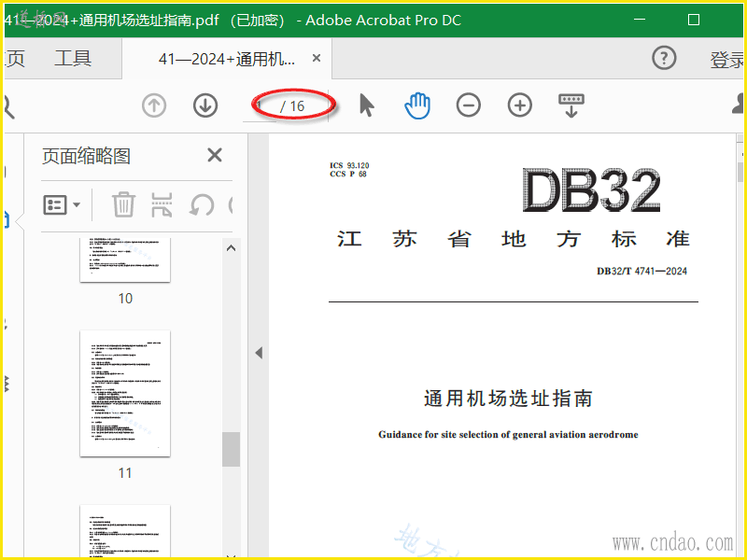Maximize the Acrobat window
This screenshot has width=747, height=560.
coord(694,20)
